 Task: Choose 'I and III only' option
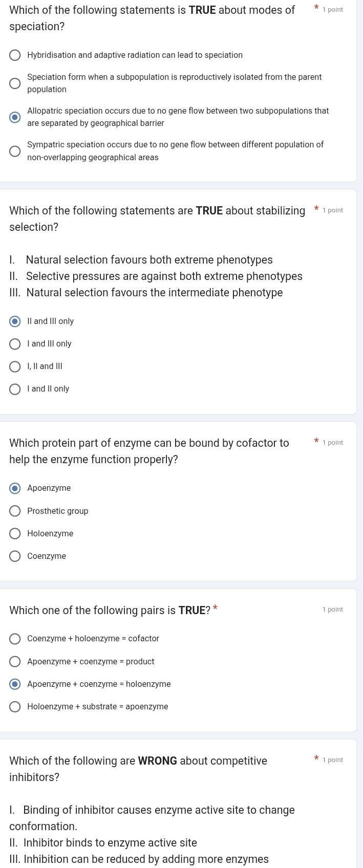[15, 343]
